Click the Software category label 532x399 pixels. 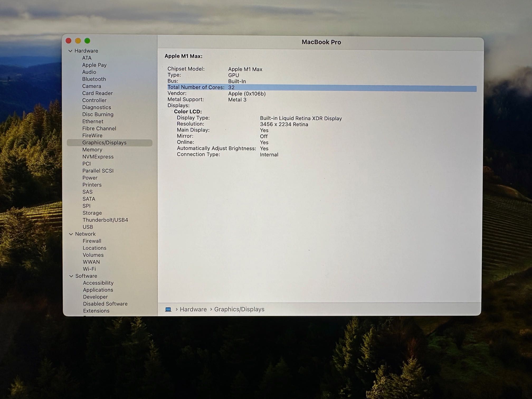pos(86,276)
